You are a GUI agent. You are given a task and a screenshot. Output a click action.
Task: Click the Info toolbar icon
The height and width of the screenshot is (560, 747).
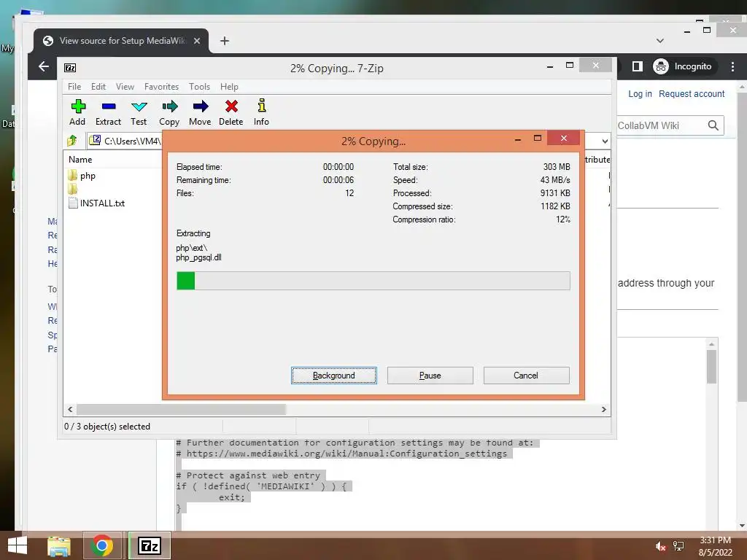[x=262, y=106]
